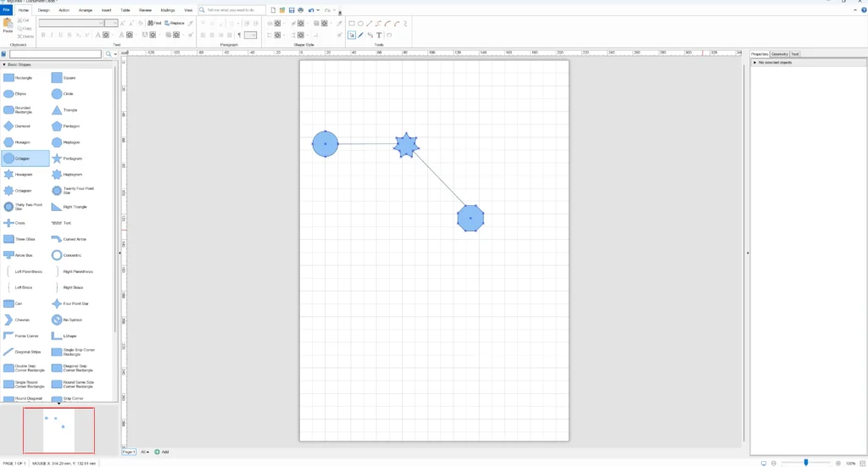Pick the Octagram shape
The height and width of the screenshot is (467, 868).
pyautogui.click(x=18, y=191)
